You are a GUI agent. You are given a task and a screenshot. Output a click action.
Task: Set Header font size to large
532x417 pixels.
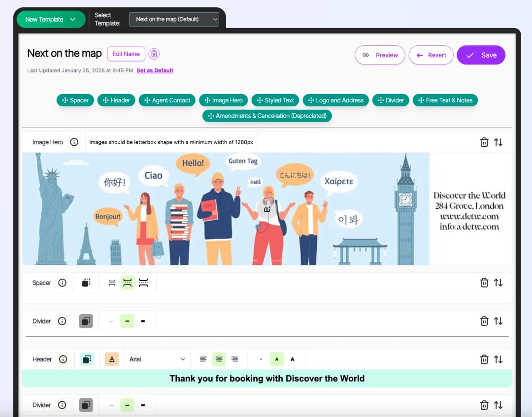[x=293, y=359]
